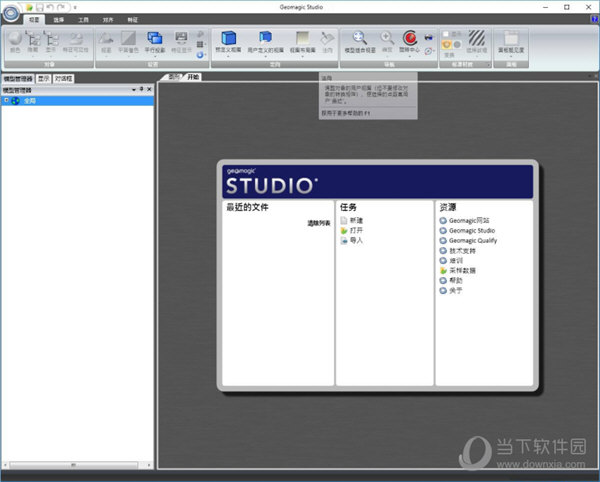Click the 用户定义的视图 cube icon
The image size is (600, 482).
pos(266,38)
